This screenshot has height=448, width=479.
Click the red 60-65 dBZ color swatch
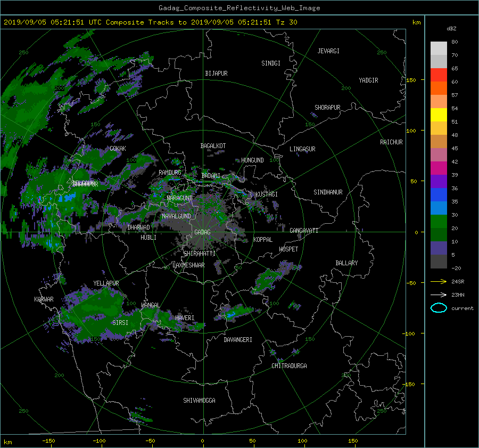(x=439, y=75)
